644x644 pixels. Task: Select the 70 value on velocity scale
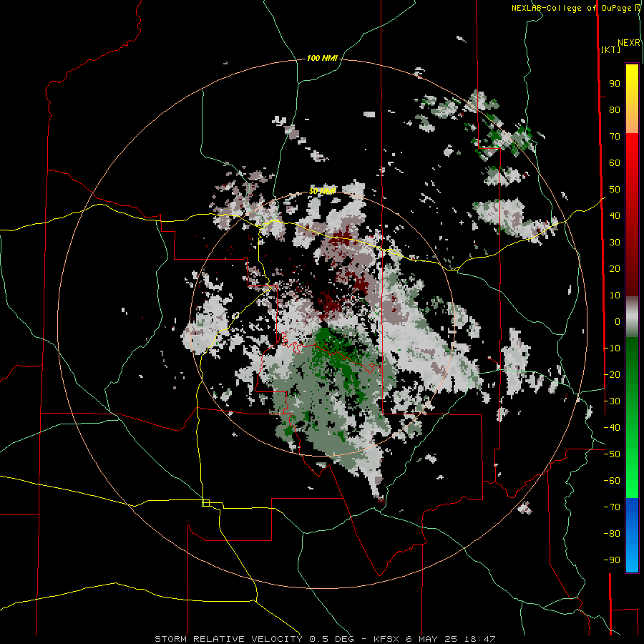click(x=615, y=137)
